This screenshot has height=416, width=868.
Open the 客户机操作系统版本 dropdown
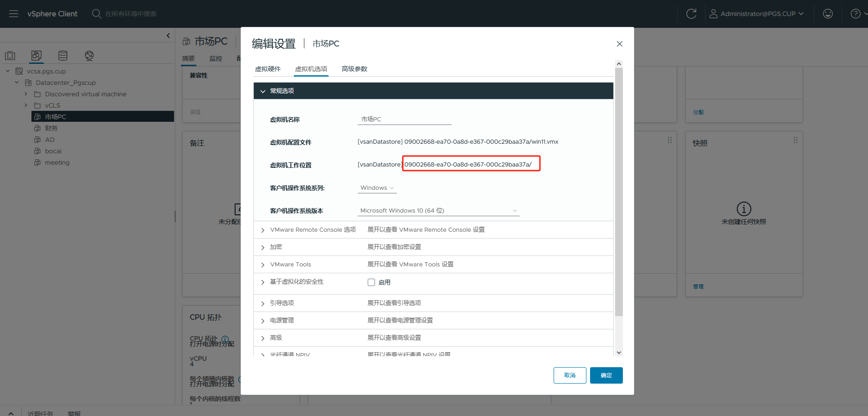pos(439,211)
